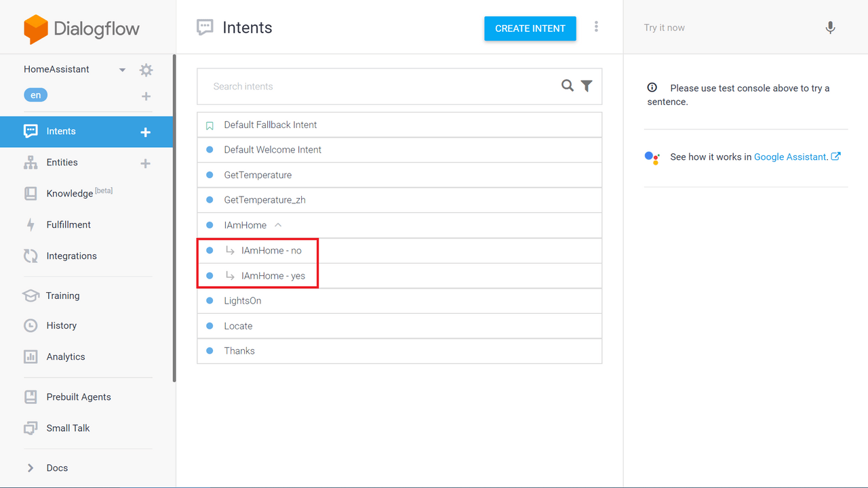This screenshot has width=868, height=488.
Task: Open the GetTemperature intent
Action: click(399, 175)
